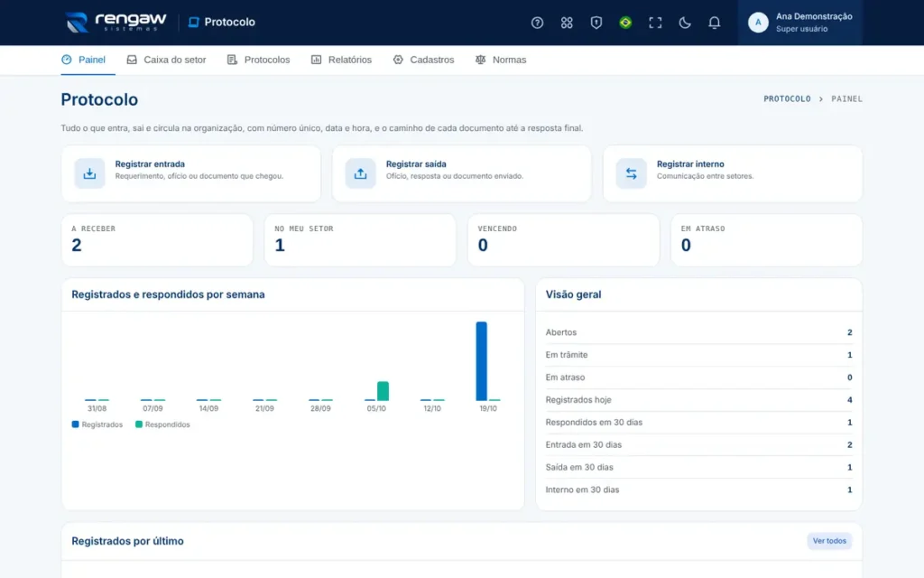Image resolution: width=924 pixels, height=578 pixels.
Task: Open the Cadastros tab
Action: tap(424, 60)
